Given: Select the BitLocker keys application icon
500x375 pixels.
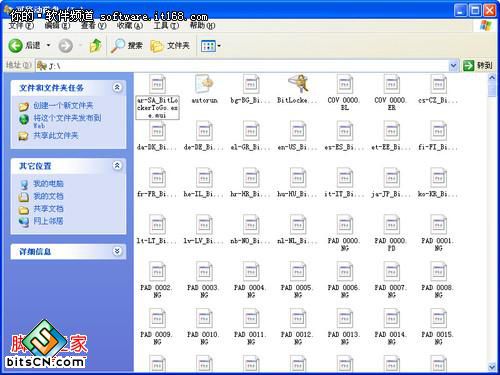Looking at the screenshot, I should click(298, 84).
